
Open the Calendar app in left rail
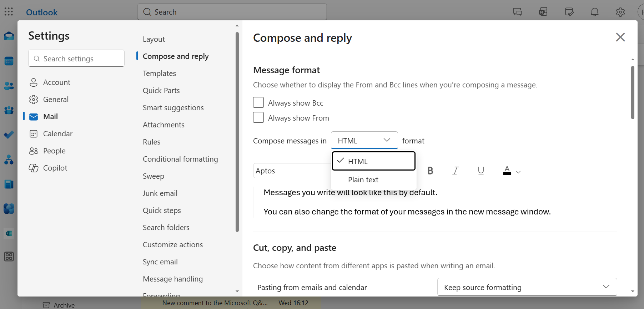[x=9, y=61]
